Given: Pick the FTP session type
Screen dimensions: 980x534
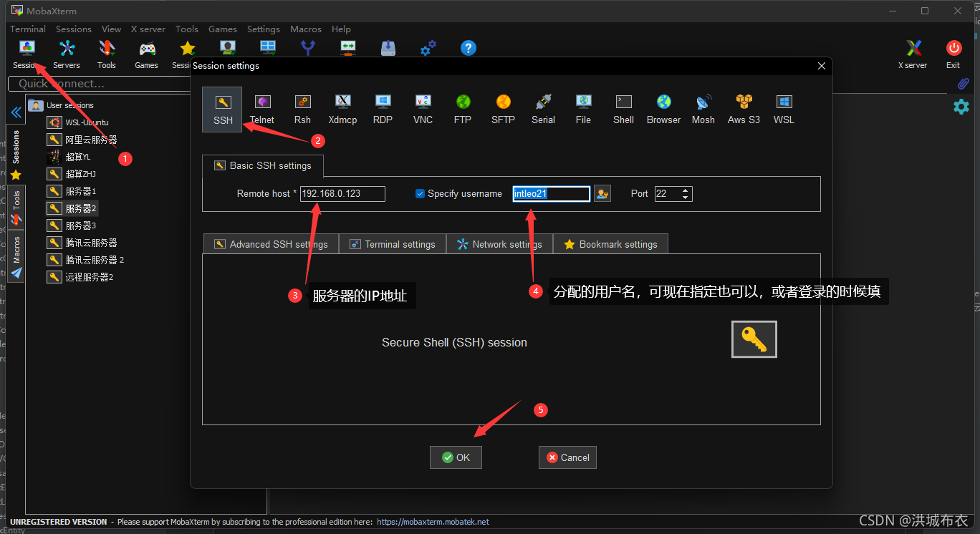Looking at the screenshot, I should pos(463,110).
